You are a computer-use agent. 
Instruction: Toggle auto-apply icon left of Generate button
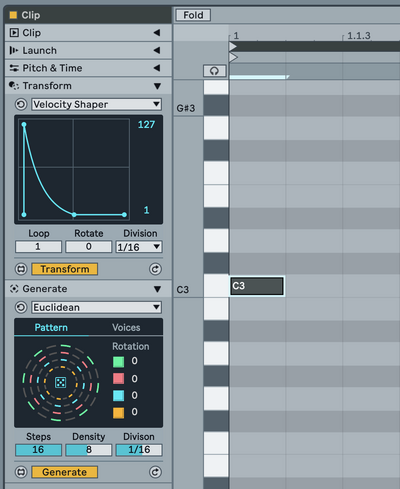21,472
